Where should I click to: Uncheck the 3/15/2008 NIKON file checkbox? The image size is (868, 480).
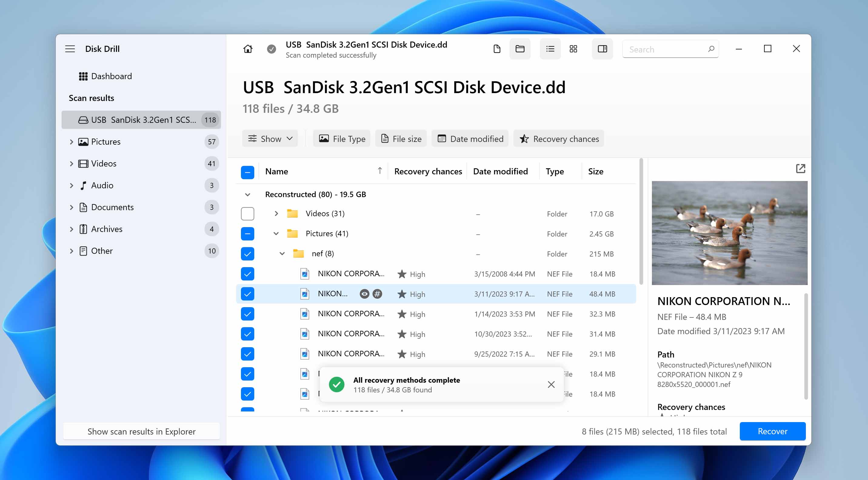tap(248, 274)
